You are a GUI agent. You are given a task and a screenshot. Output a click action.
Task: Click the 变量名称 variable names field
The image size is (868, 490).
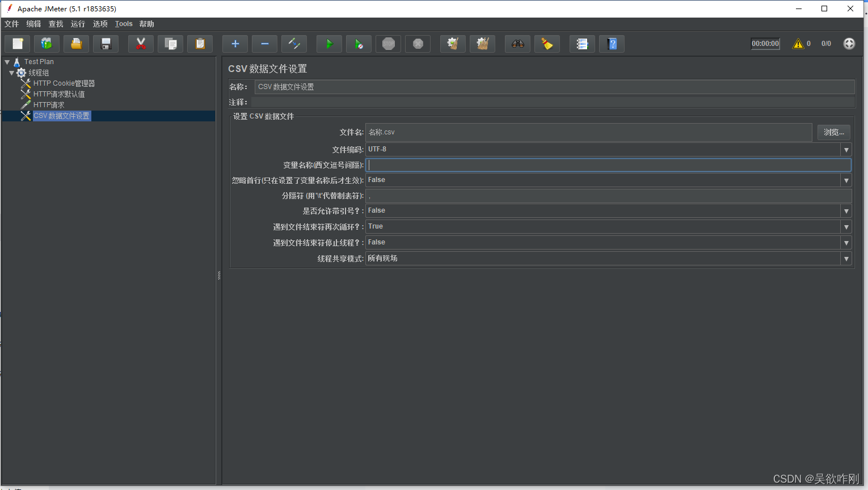click(608, 165)
